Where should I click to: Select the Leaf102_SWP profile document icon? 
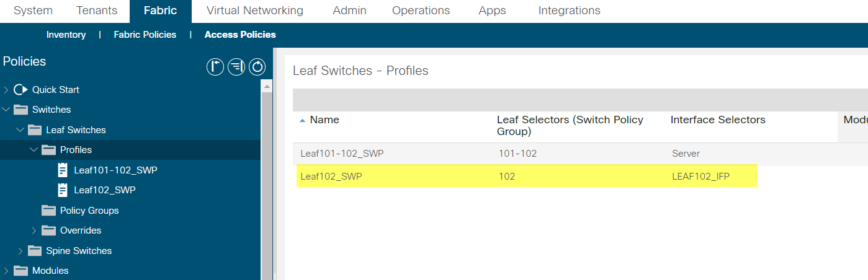[63, 190]
